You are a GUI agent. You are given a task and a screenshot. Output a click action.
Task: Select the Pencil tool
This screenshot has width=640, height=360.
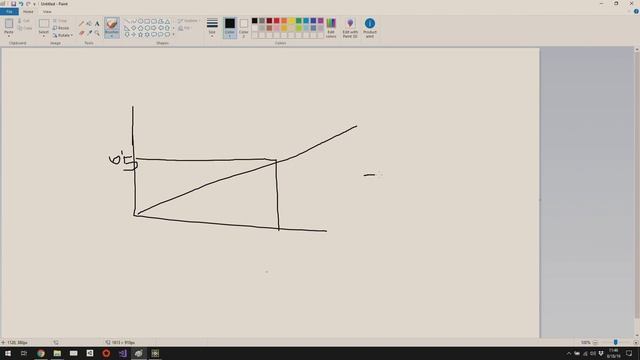(81, 24)
